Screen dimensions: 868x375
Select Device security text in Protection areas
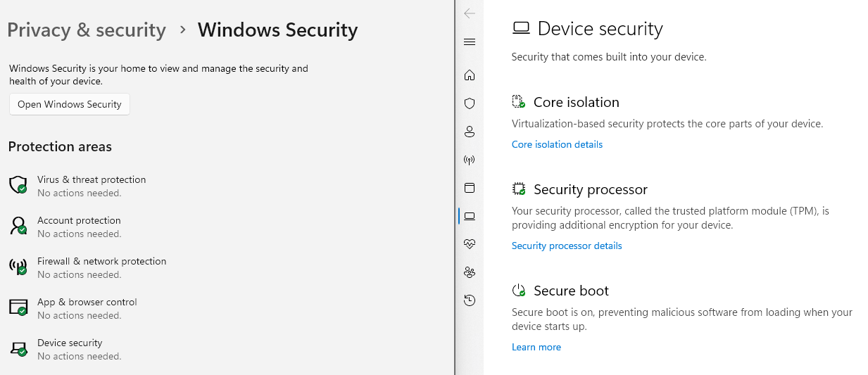pyautogui.click(x=70, y=343)
